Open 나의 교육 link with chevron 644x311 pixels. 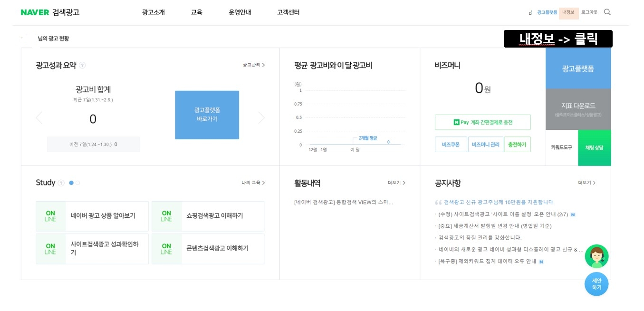pyautogui.click(x=253, y=183)
